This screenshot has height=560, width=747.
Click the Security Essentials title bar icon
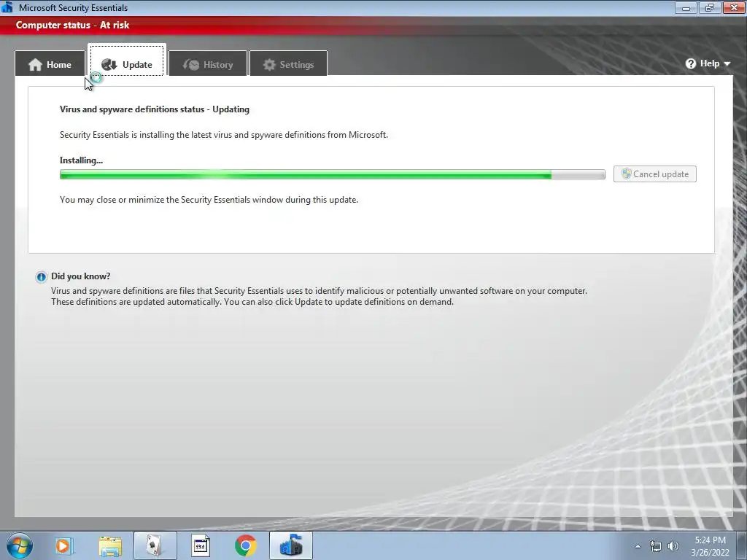click(7, 7)
